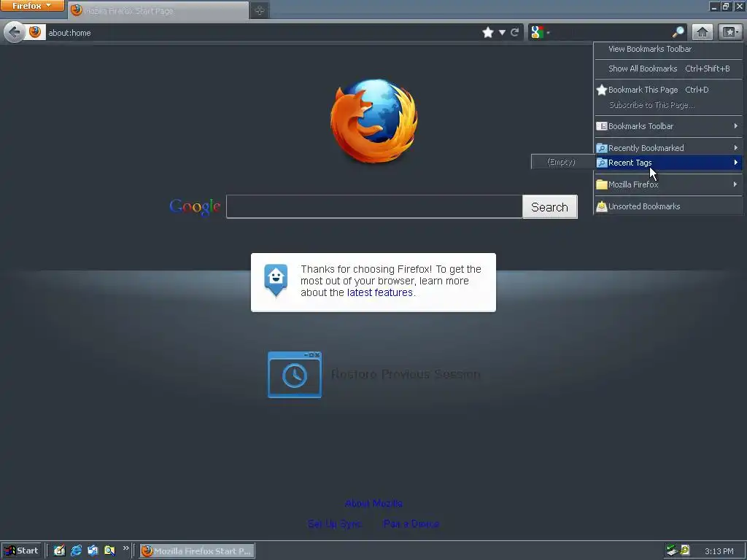Click the first quick launch icon beside Start
The height and width of the screenshot is (560, 747).
coord(59,551)
